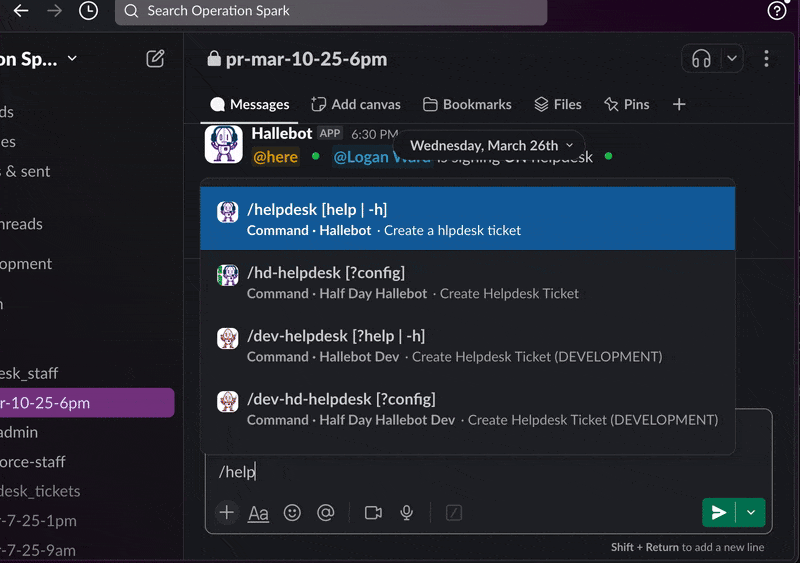Select /dev-helpdesk [?help | -h] command
Viewport: 800px width, 563px height.
[x=467, y=345]
